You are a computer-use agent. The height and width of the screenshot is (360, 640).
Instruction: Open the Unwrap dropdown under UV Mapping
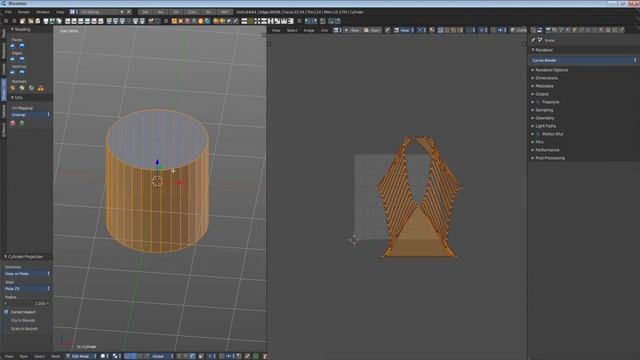[31, 115]
